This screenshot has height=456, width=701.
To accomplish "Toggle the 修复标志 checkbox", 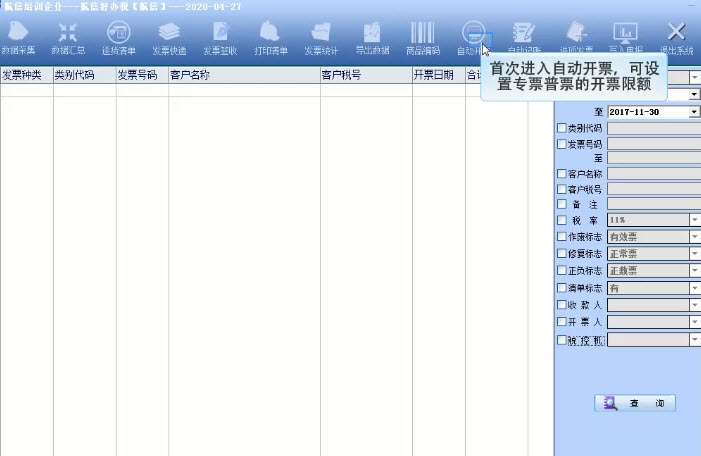I will tap(562, 253).
